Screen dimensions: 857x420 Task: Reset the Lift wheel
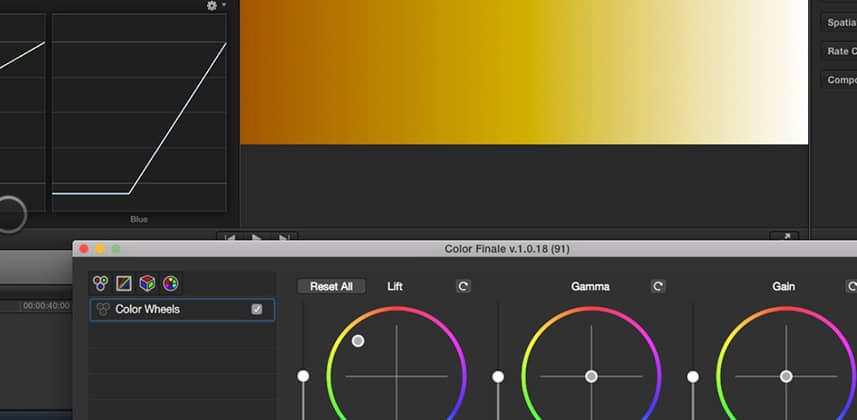point(463,286)
